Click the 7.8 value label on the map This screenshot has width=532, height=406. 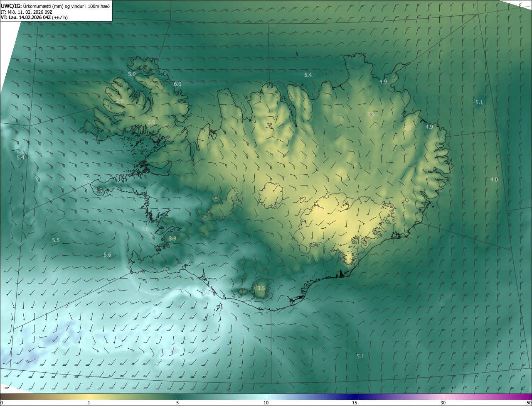click(x=145, y=229)
